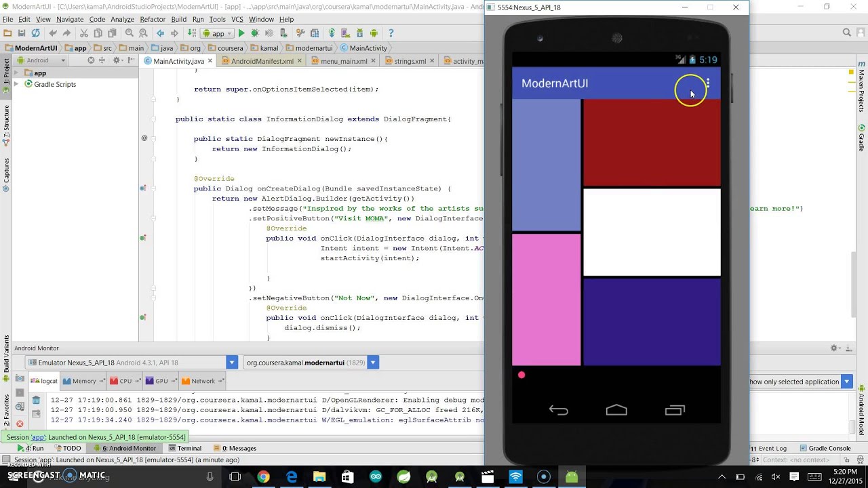The height and width of the screenshot is (488, 868).
Task: Click the Search Everywhere magnifier icon
Action: (x=847, y=33)
